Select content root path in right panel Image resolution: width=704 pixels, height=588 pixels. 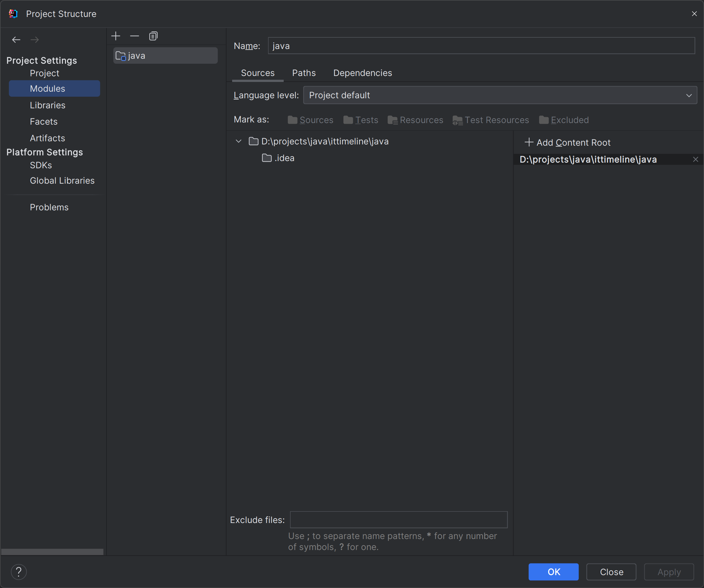click(588, 159)
